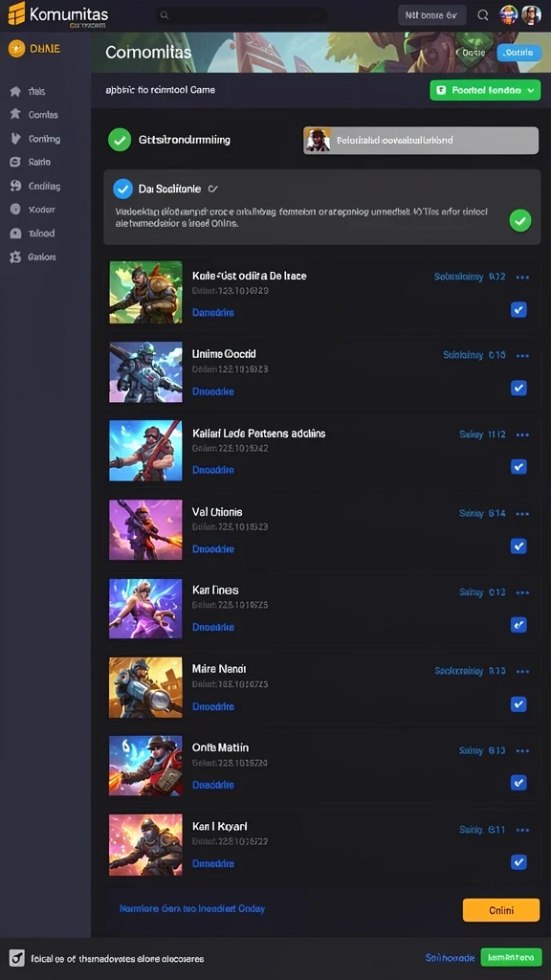Uncheck the checkbox in Unime Gocrid row
Image resolution: width=551 pixels, height=980 pixels.
[x=518, y=389]
